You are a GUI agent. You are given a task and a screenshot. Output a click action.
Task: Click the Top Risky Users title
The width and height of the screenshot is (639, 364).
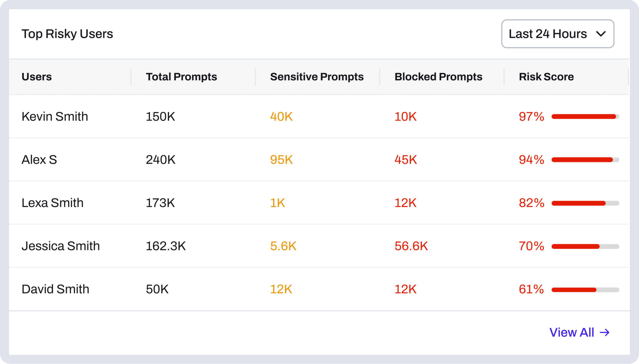pos(67,34)
